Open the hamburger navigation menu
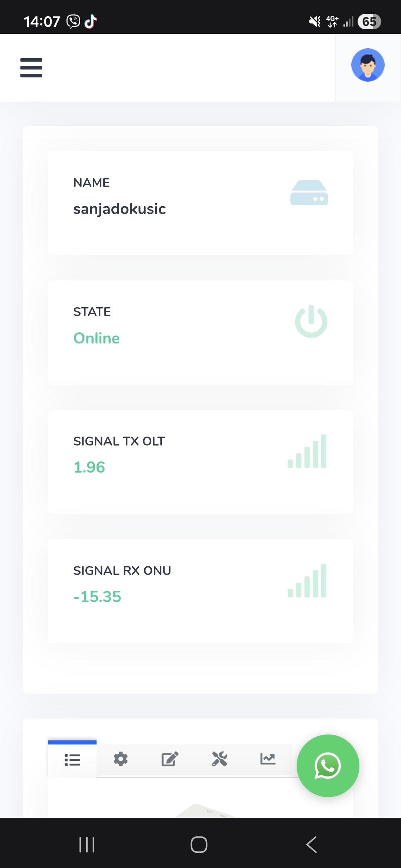The image size is (401, 868). 31,68
